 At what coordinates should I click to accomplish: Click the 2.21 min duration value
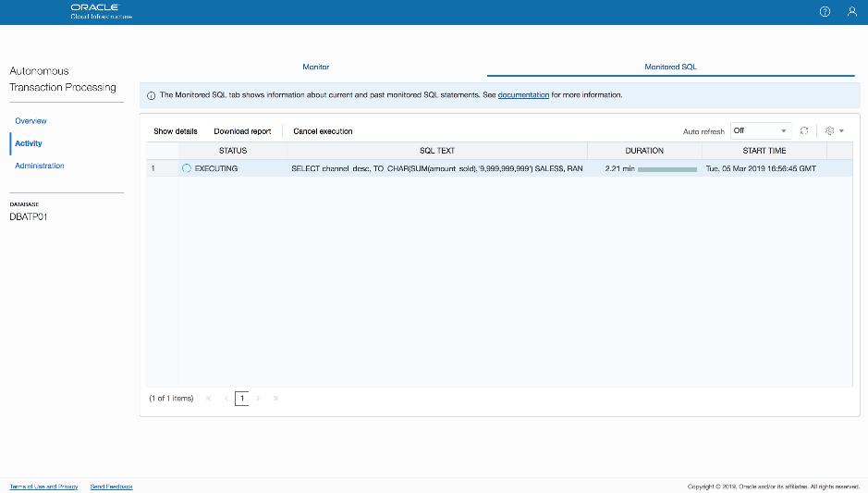tap(619, 168)
